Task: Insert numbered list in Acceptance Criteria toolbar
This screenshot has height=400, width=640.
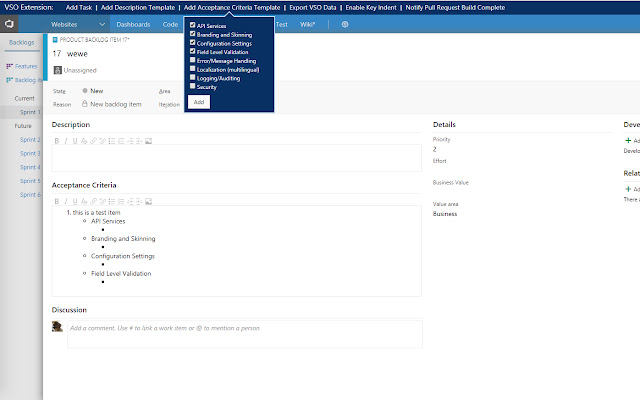Action: (x=121, y=201)
